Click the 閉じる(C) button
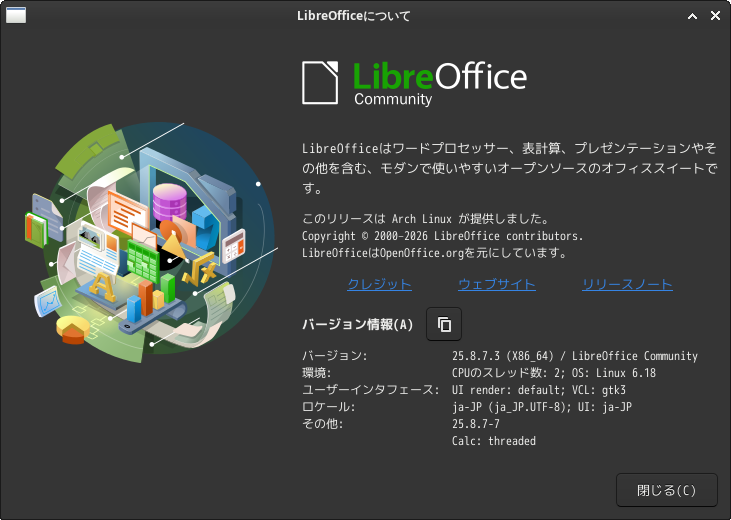Image resolution: width=731 pixels, height=520 pixels. click(x=666, y=490)
